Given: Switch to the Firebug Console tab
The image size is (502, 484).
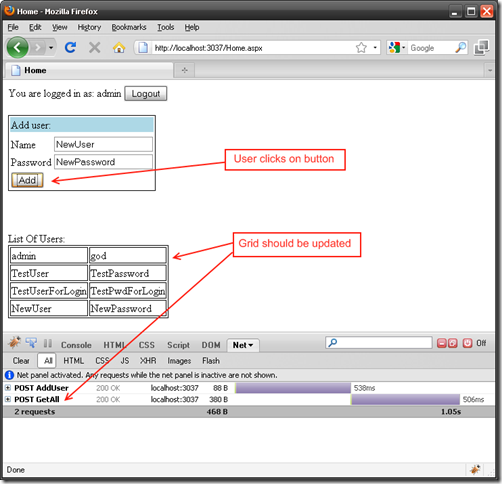Looking at the screenshot, I should [76, 345].
